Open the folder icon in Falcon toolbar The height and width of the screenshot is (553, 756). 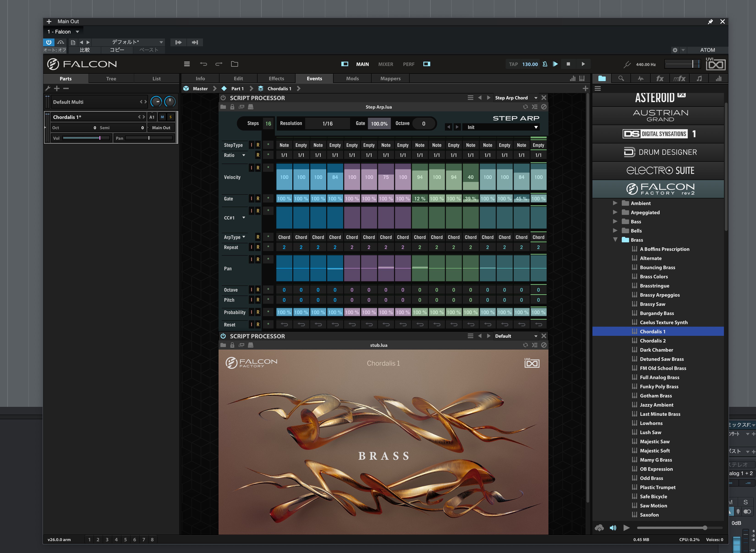(x=235, y=64)
